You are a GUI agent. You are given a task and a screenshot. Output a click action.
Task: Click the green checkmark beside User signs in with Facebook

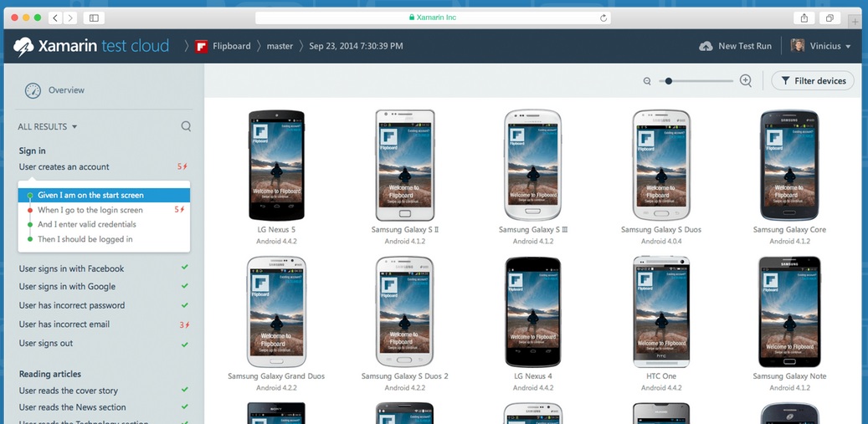click(x=185, y=268)
